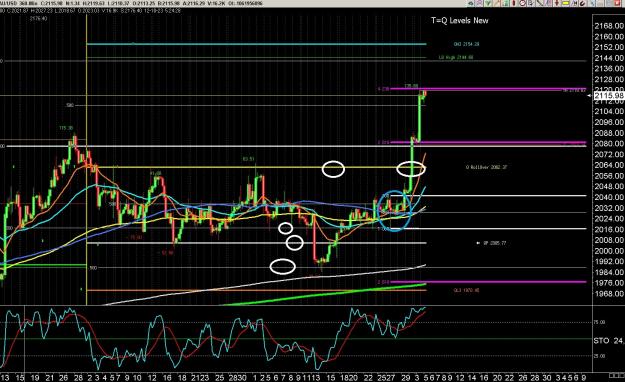The image size is (625, 382).
Task: Click the 2080.00 price scale label
Action: (609, 144)
